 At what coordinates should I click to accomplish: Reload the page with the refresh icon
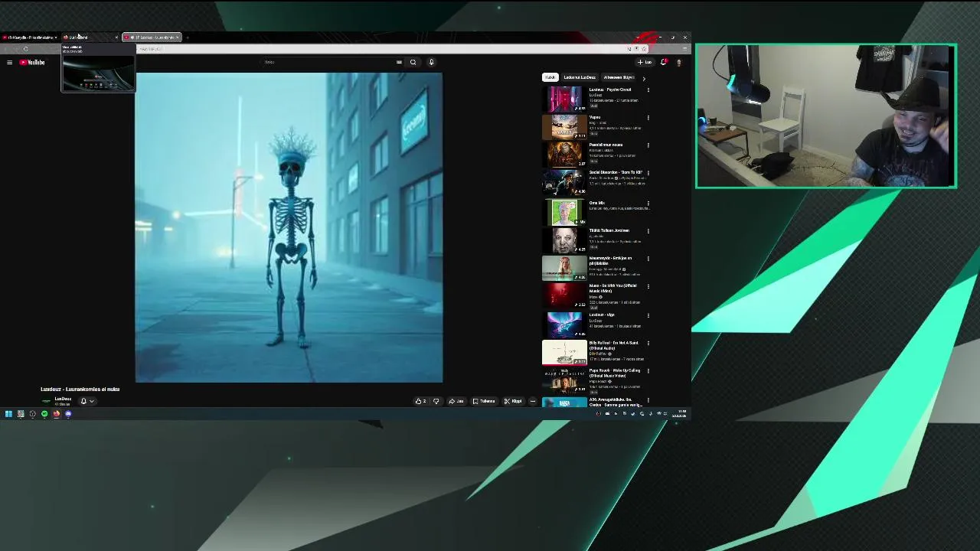(x=26, y=49)
